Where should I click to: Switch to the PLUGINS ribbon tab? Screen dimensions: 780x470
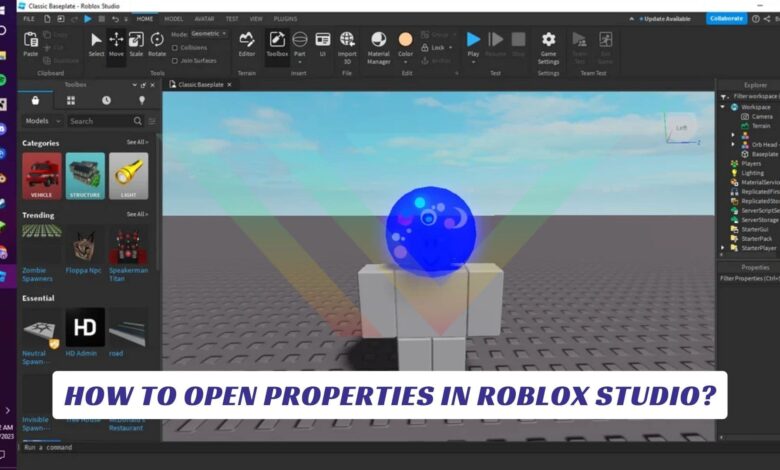tap(285, 19)
